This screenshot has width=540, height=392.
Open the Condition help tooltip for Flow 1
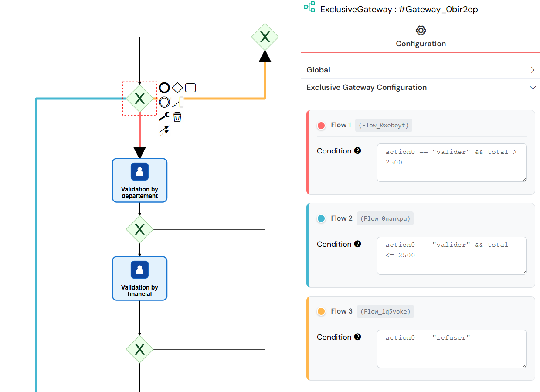[x=358, y=150]
